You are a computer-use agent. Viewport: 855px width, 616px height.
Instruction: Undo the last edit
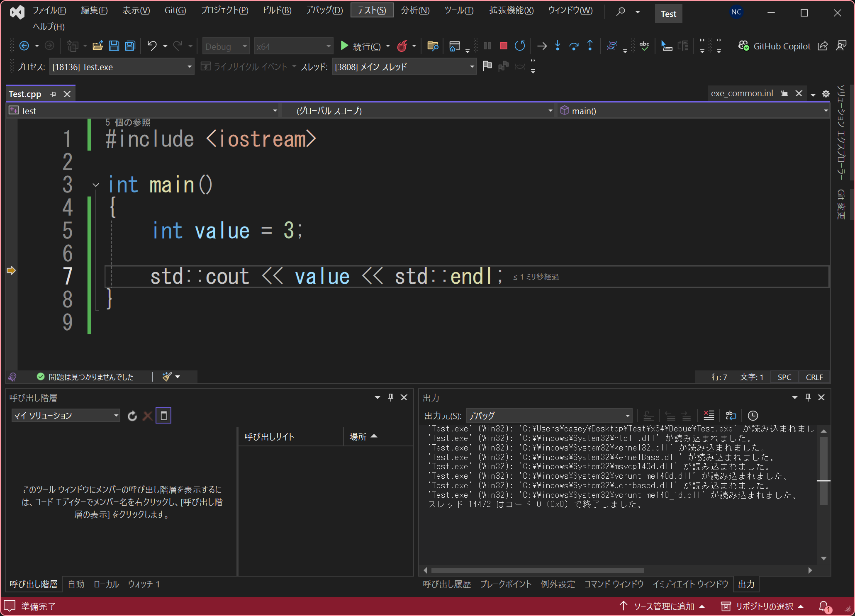pos(152,46)
